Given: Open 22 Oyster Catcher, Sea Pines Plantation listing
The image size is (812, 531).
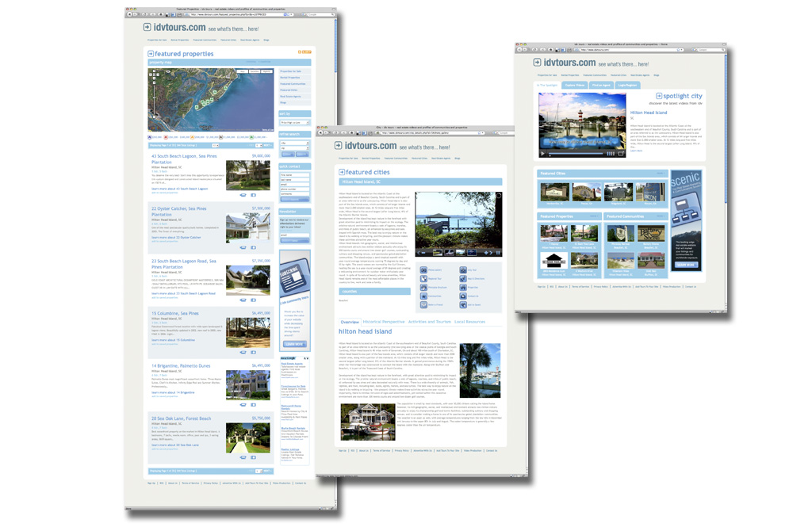Looking at the screenshot, I should pyautogui.click(x=178, y=211).
